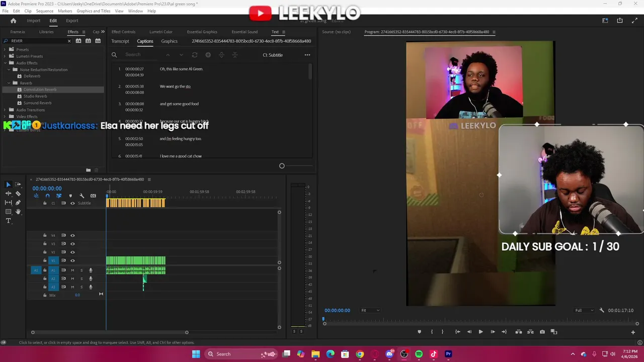Toggle lock on the V2 track
This screenshot has height=362, width=644.
pyautogui.click(x=45, y=252)
